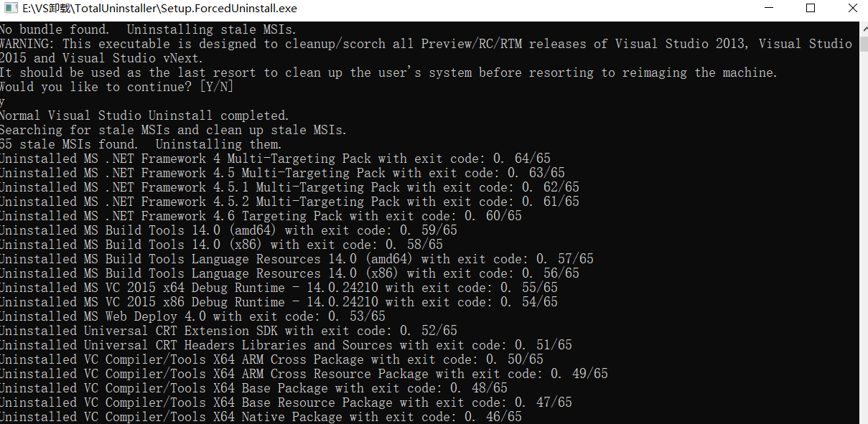Click "Searching for stale MSIs" line
This screenshot has height=424, width=868.
point(173,130)
